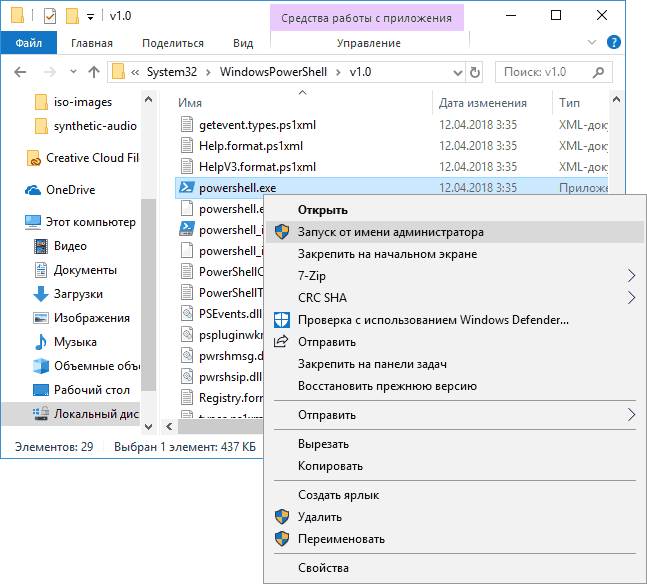Expand the ribbon with chevron
647x584 pixels.
(x=592, y=42)
